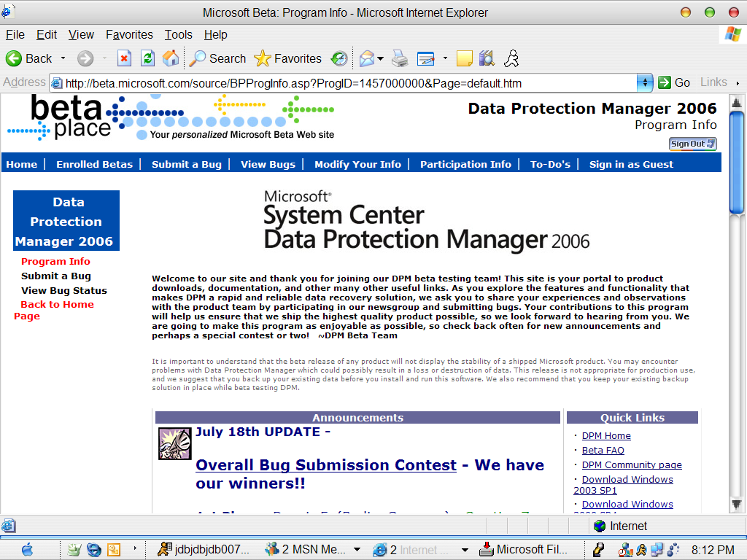Click the Mail envelope icon
The height and width of the screenshot is (560, 747).
(x=367, y=58)
